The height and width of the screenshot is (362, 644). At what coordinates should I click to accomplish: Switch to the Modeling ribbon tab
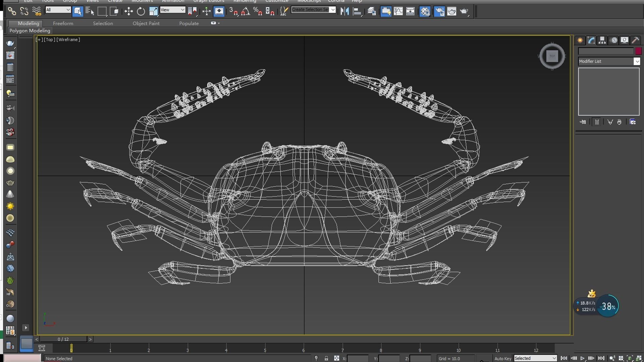[29, 23]
